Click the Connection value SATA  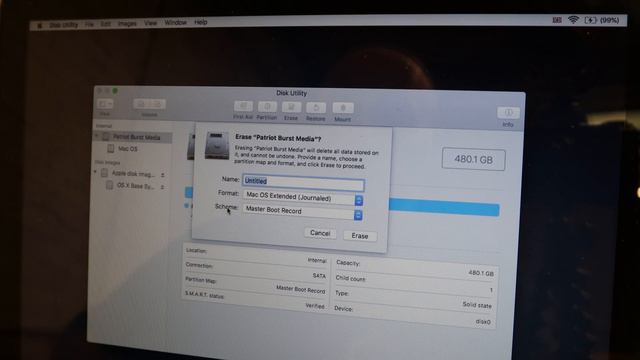[x=319, y=276]
